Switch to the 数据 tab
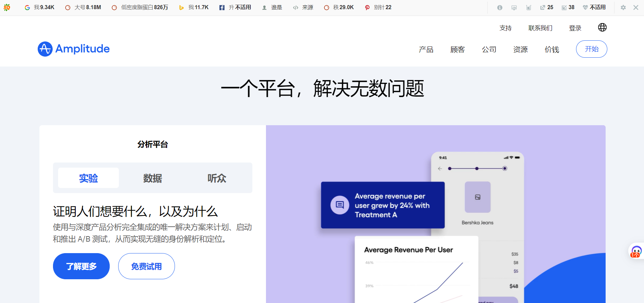644x303 pixels. point(153,178)
